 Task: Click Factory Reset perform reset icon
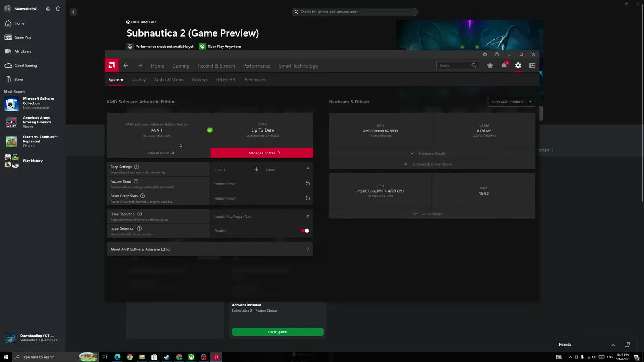point(308,183)
